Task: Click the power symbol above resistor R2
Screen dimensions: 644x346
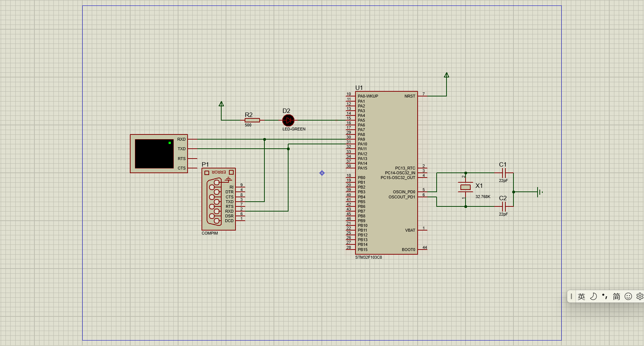Action: point(221,104)
